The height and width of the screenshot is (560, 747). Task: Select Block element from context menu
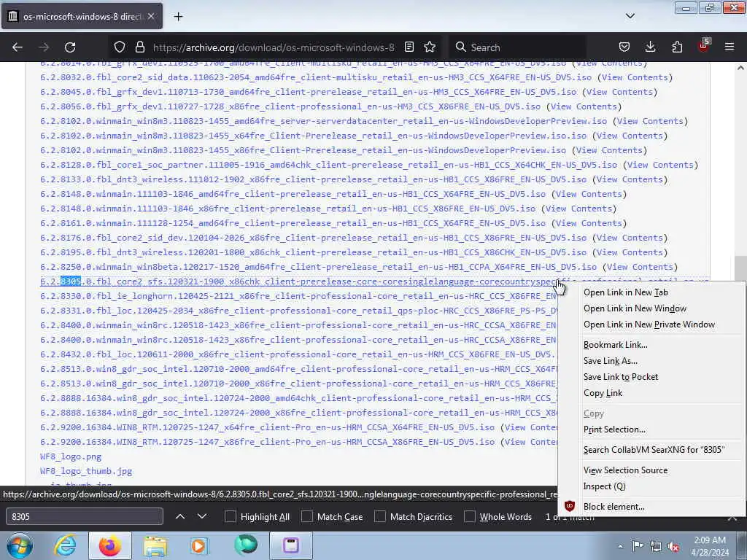pos(614,507)
